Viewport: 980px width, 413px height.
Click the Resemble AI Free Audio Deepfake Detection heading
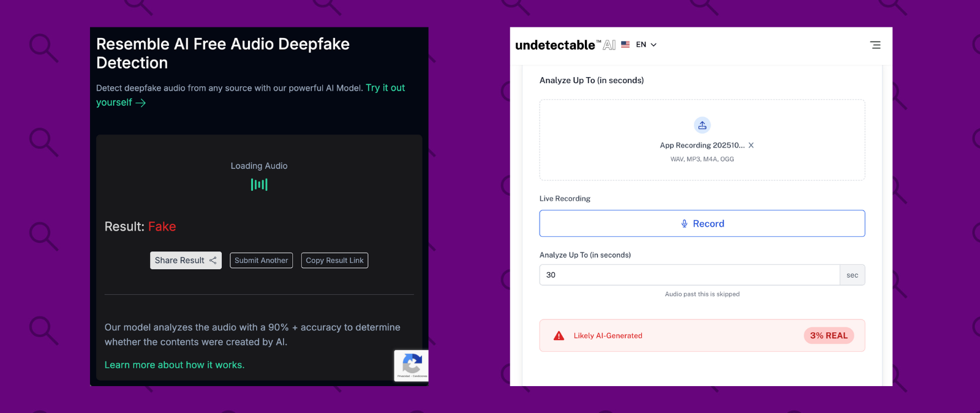click(223, 53)
